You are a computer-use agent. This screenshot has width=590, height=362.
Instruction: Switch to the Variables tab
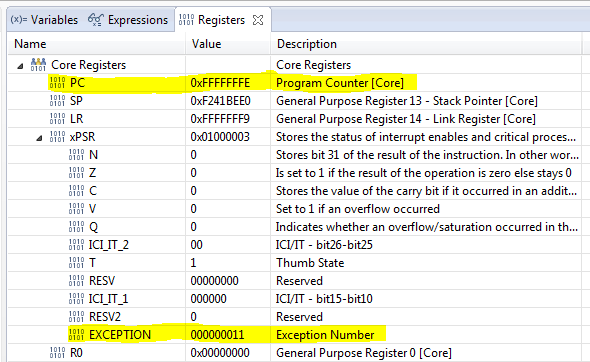click(x=44, y=20)
